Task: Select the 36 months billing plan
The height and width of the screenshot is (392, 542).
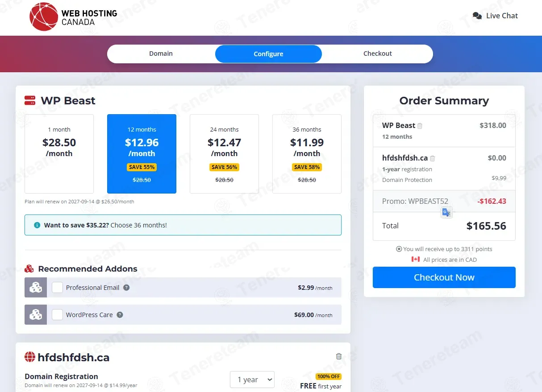Action: (307, 154)
